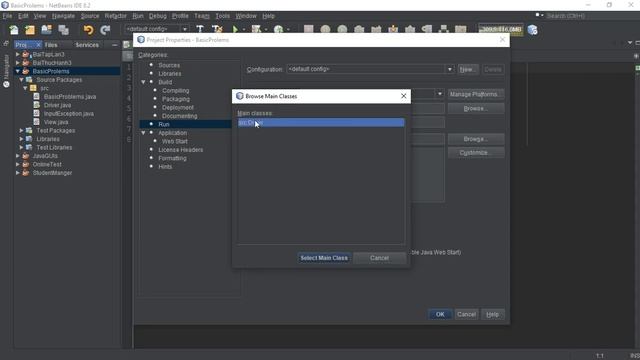Select src.Driver in main classes list

pyautogui.click(x=321, y=122)
